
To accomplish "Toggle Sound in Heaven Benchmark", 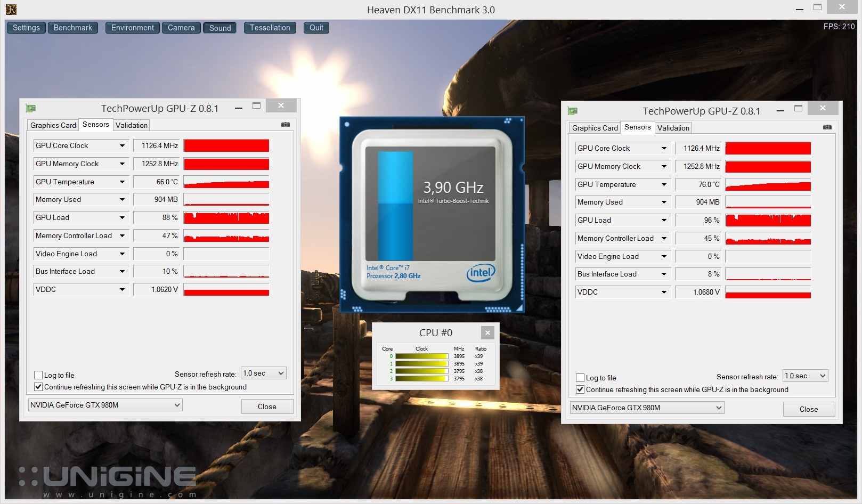I will coord(220,28).
